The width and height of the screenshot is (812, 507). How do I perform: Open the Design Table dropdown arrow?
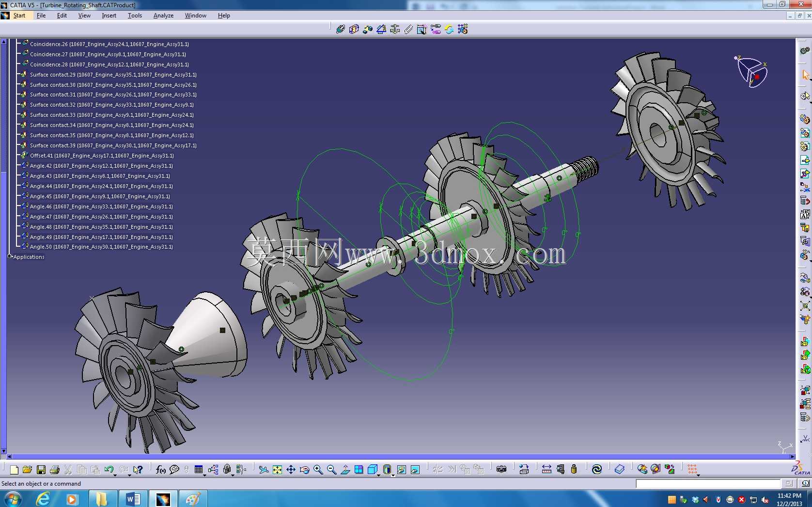pos(204,475)
